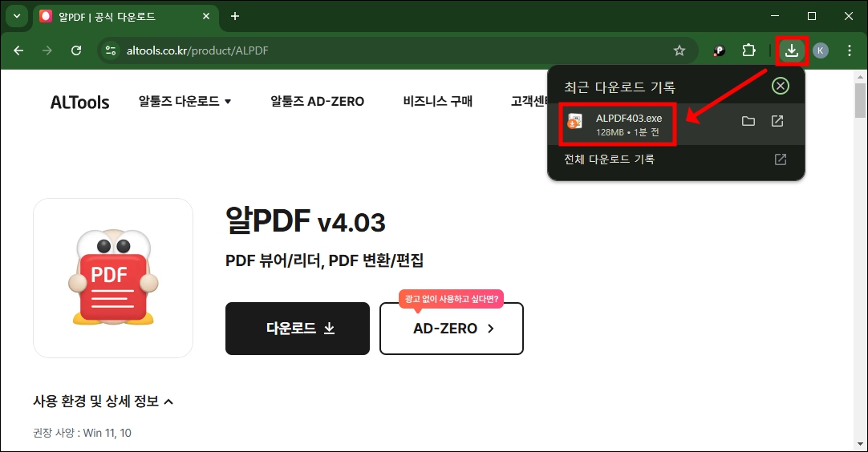Viewport: 868px width, 452px height.
Task: Open the K profile avatar
Action: [821, 51]
